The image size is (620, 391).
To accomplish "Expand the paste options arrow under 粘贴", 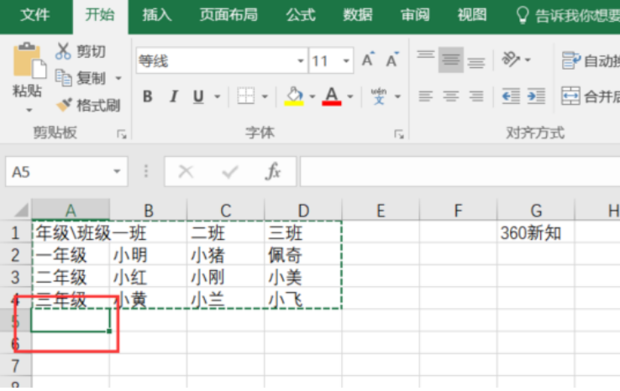I will (x=29, y=110).
